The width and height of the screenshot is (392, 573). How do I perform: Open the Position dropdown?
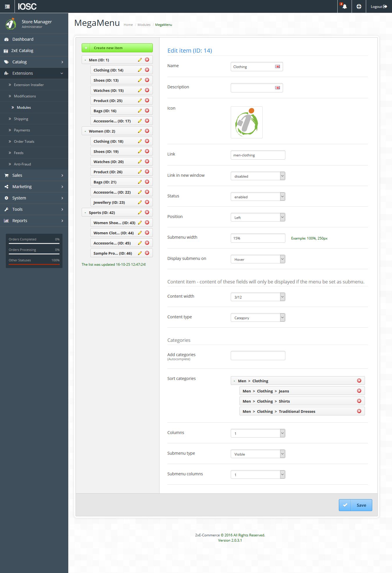[258, 217]
